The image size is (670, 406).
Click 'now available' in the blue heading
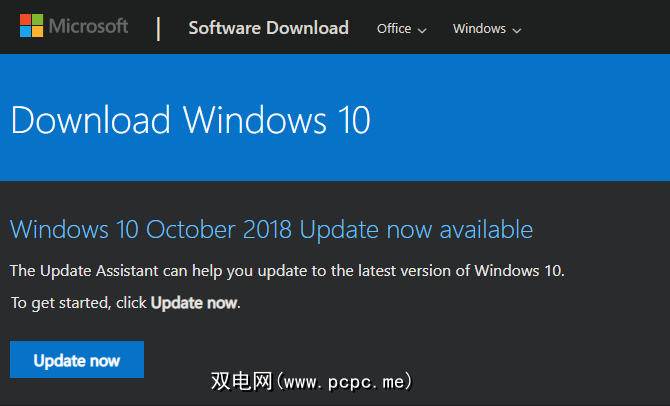[x=465, y=228]
